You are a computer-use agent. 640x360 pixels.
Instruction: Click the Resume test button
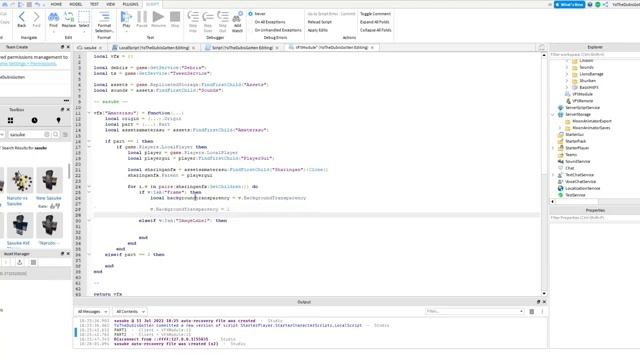158,20
